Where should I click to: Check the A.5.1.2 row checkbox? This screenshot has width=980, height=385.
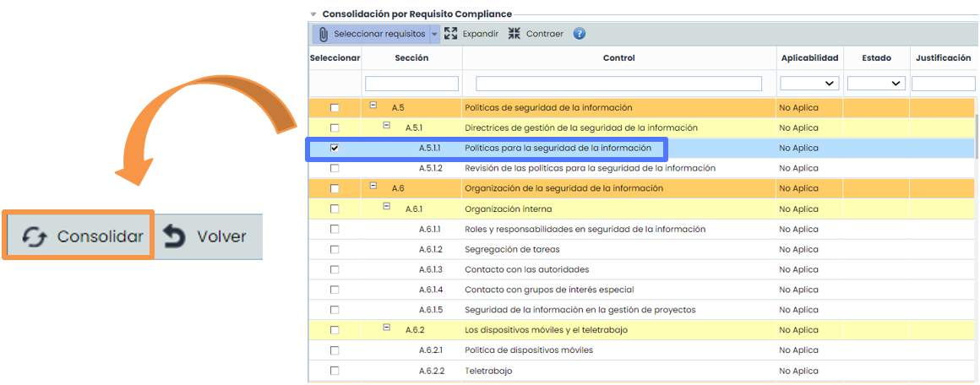coord(335,168)
